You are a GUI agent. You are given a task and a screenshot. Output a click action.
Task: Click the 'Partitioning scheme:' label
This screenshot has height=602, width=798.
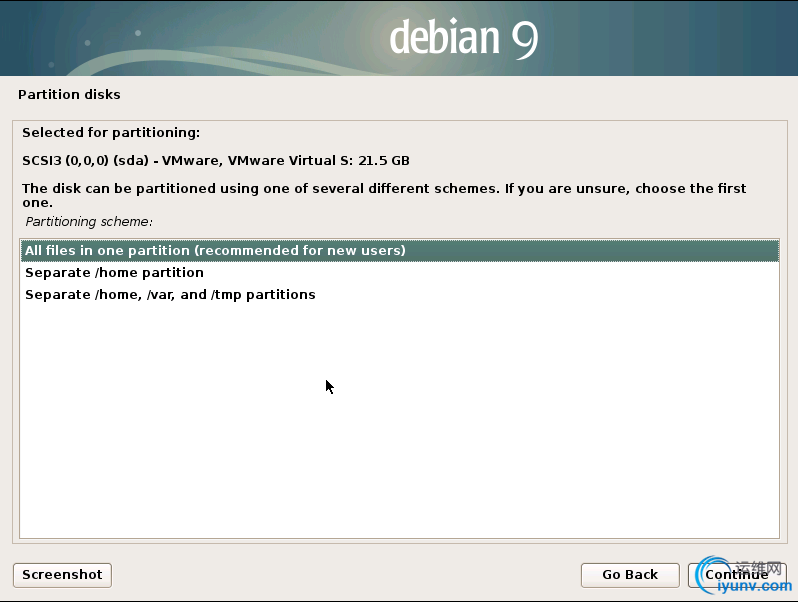(x=89, y=222)
